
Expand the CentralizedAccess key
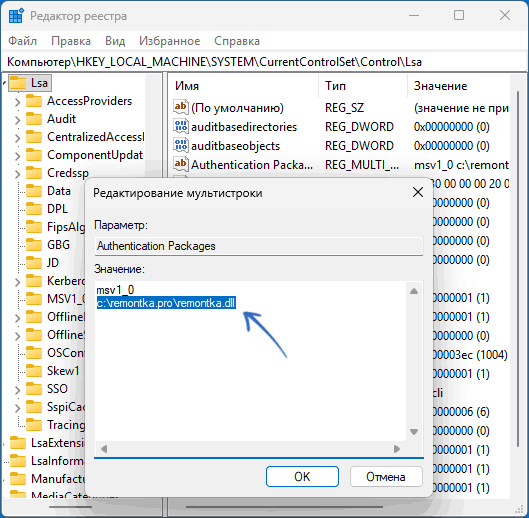coord(18,138)
